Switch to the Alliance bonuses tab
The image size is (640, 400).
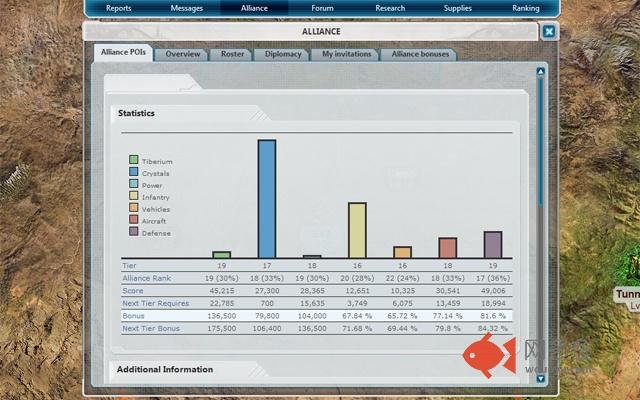(x=420, y=54)
